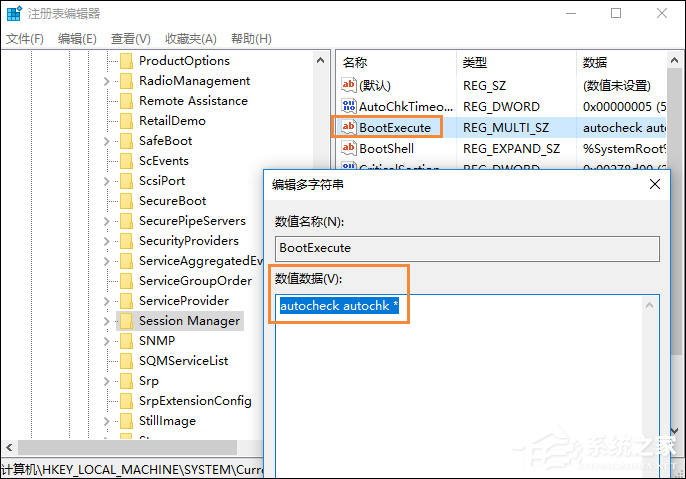Click up arrow in value data textbox scrollbar

pyautogui.click(x=649, y=305)
